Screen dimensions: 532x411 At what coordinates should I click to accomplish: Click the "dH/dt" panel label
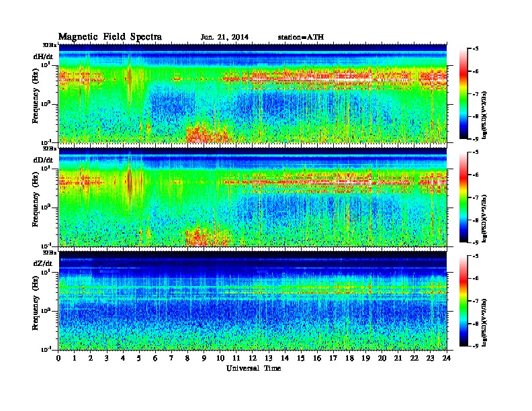(43, 56)
